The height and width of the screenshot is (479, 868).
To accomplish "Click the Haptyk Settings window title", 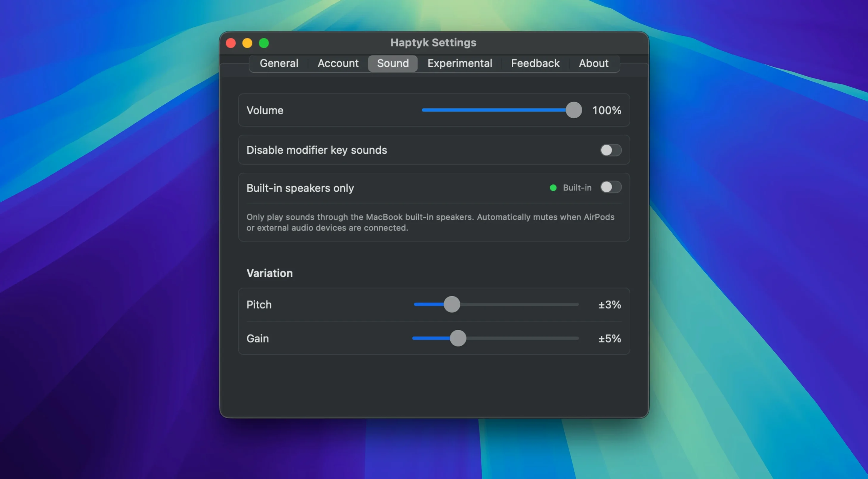I will coord(433,43).
